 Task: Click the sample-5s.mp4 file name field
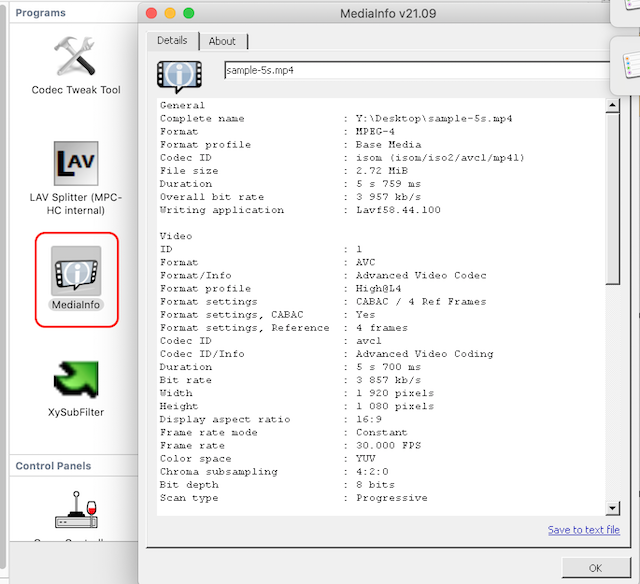416,70
